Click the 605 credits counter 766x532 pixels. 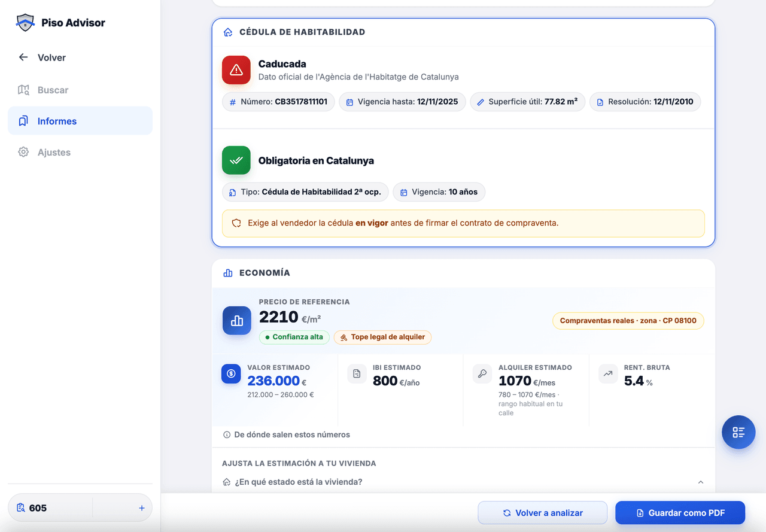tap(38, 508)
